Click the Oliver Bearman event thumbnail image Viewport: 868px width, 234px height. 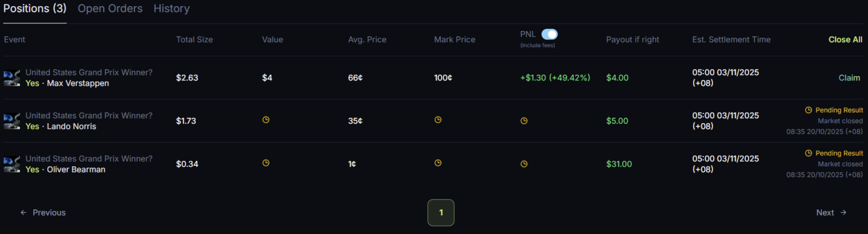pos(12,164)
